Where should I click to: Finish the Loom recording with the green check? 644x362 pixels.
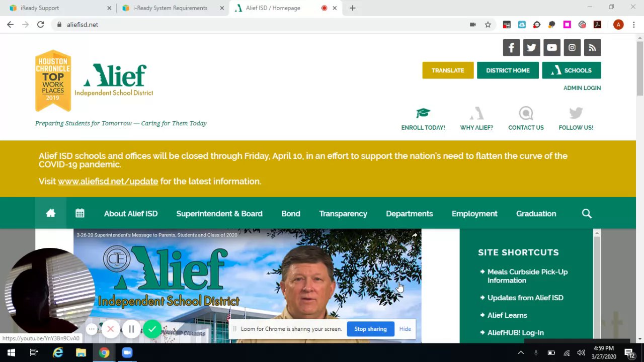(152, 329)
